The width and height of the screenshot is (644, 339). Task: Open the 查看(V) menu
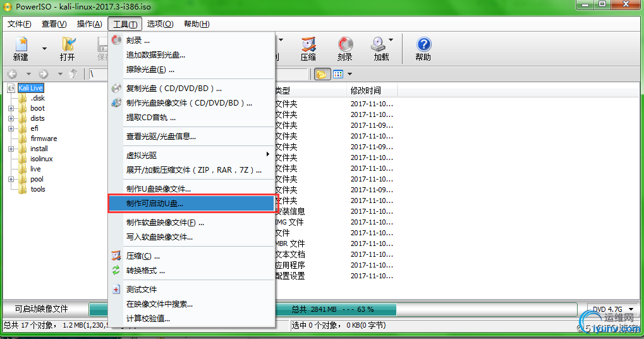(x=54, y=24)
